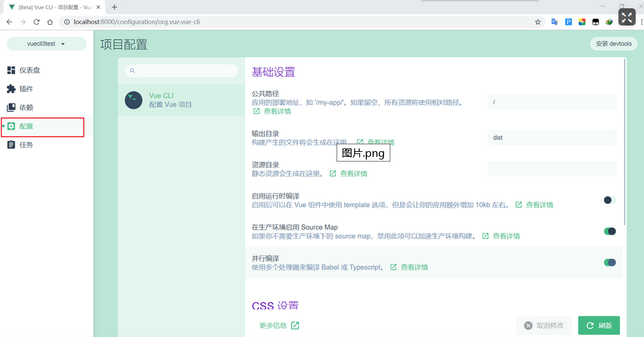The height and width of the screenshot is (337, 644).
Task: Click the 更多信息 link at bottom
Action: pyautogui.click(x=279, y=325)
